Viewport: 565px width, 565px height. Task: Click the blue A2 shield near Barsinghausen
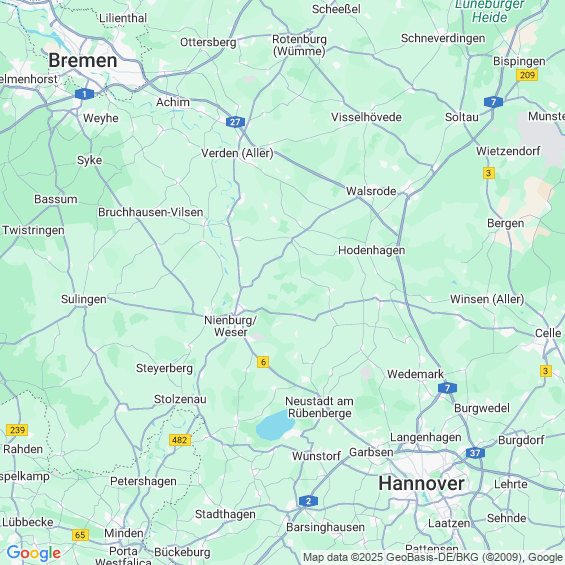pyautogui.click(x=308, y=501)
